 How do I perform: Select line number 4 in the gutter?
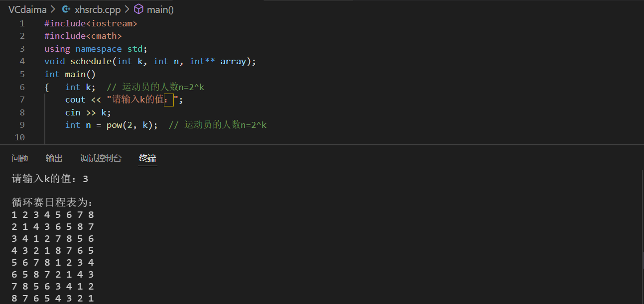tap(22, 61)
